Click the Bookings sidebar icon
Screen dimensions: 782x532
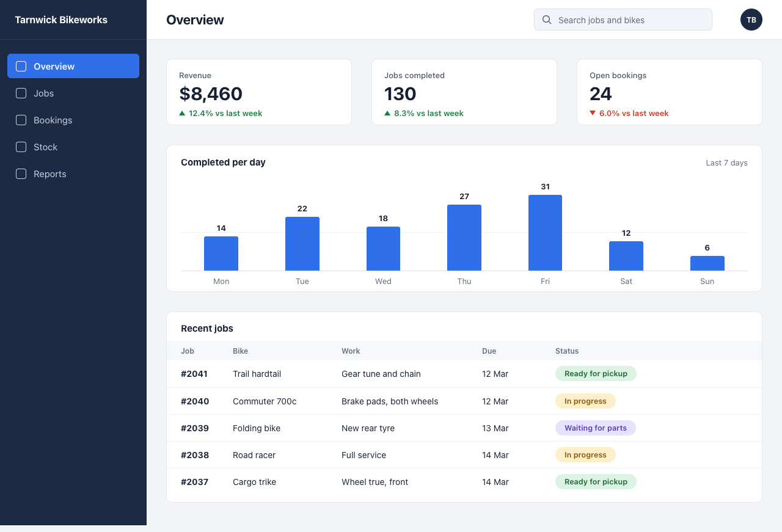[x=21, y=120]
